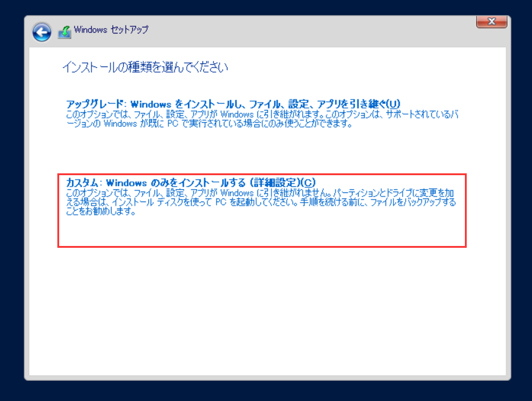Choose the アップグレード install option
Viewport: 532px width, 401px height.
coord(233,104)
